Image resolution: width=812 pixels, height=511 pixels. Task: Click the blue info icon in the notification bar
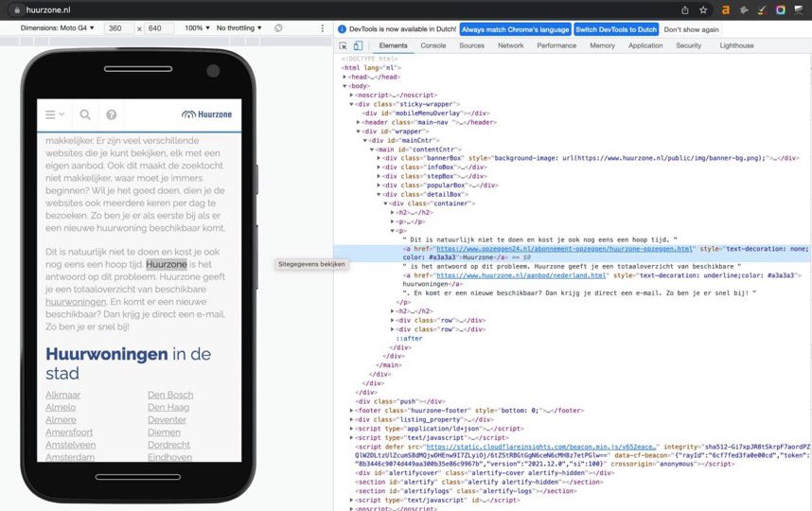(342, 29)
